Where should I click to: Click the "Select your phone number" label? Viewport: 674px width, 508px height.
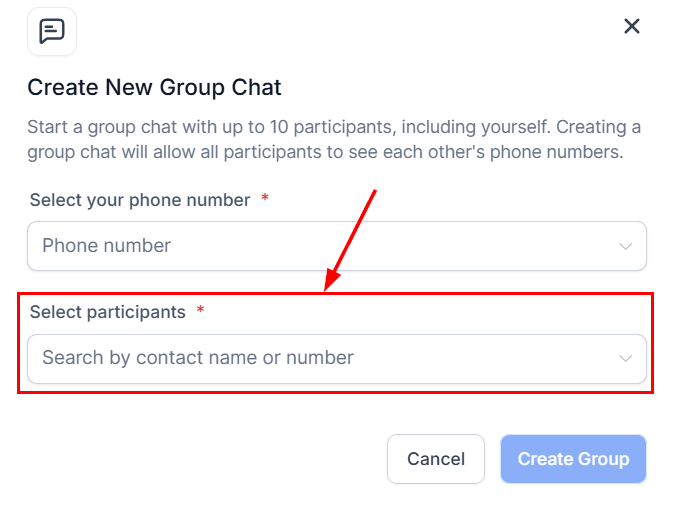140,200
